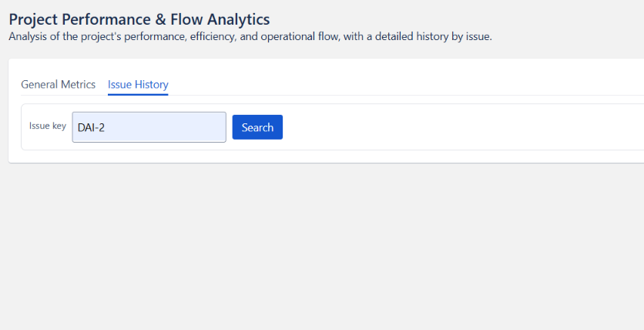Run search for the entered issue key

pos(257,127)
